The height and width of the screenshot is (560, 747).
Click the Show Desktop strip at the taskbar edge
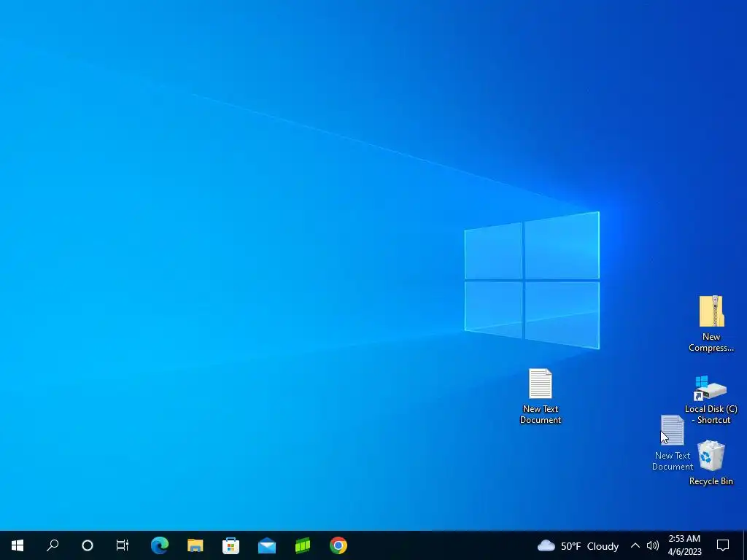[x=745, y=545]
